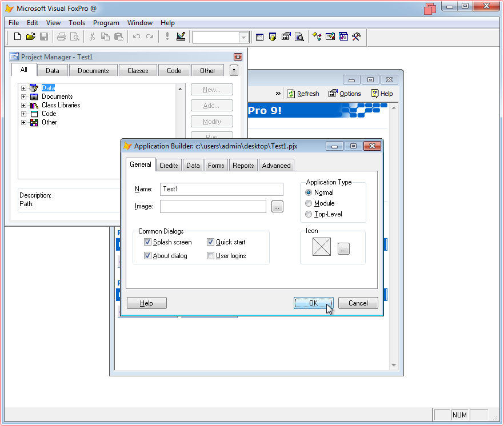
Task: Open the toolbar database dropdown list
Action: 243,37
